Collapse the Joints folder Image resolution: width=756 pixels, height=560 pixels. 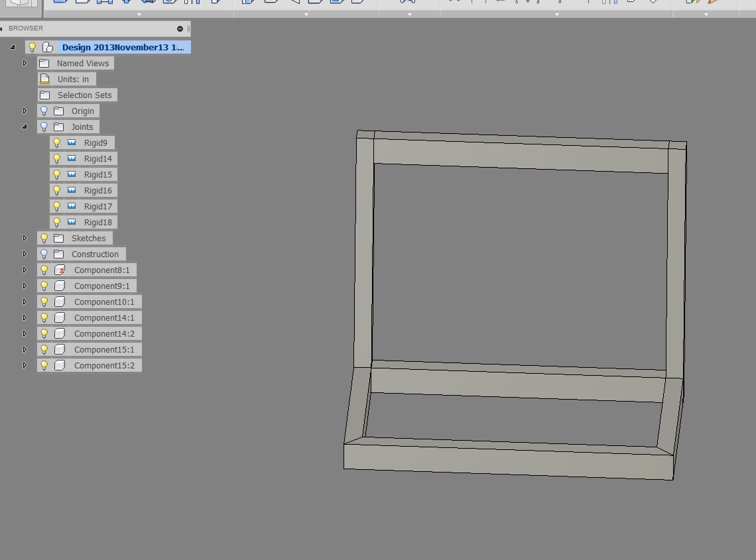pos(25,127)
